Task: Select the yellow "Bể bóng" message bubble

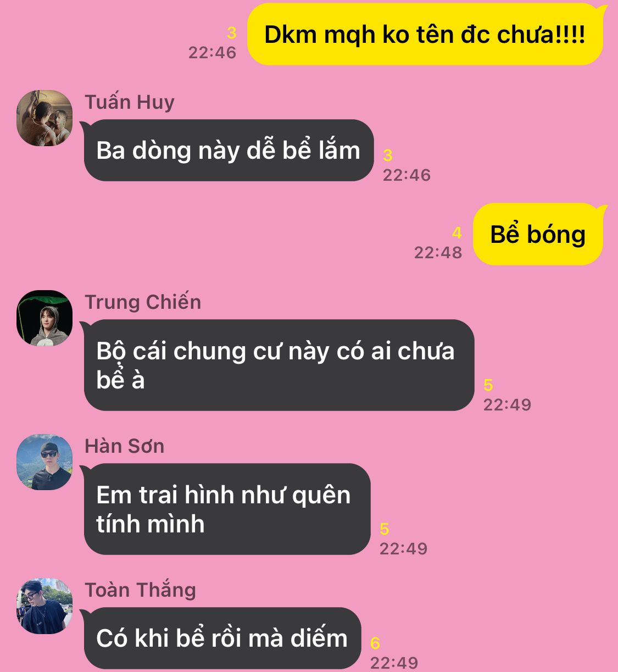Action: pyautogui.click(x=538, y=234)
